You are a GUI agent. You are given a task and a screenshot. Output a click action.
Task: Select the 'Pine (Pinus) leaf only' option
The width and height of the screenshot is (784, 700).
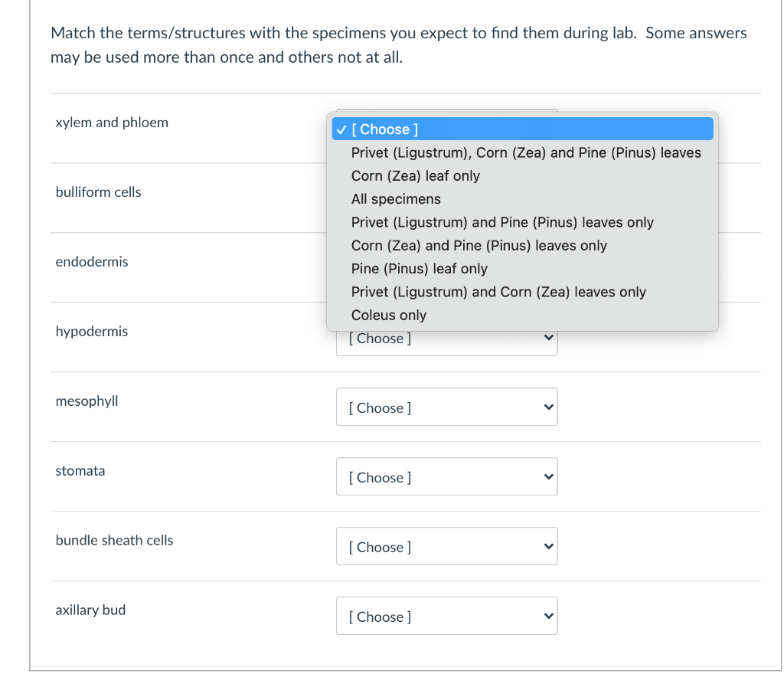pos(420,269)
